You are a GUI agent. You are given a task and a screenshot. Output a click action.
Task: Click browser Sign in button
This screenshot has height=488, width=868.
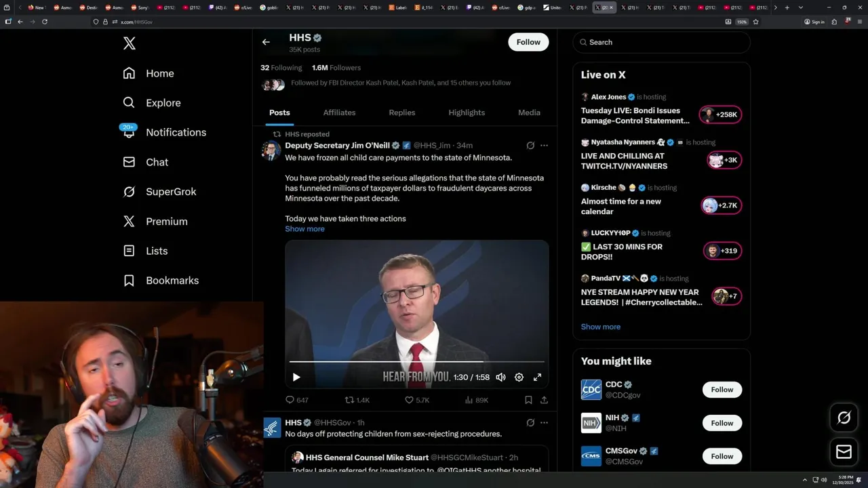[x=814, y=22]
